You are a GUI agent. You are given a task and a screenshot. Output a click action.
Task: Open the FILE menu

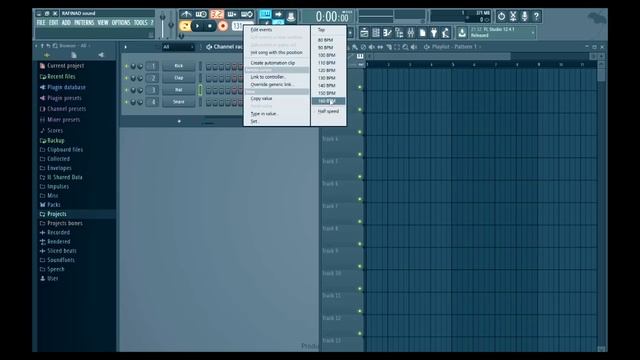pyautogui.click(x=41, y=22)
